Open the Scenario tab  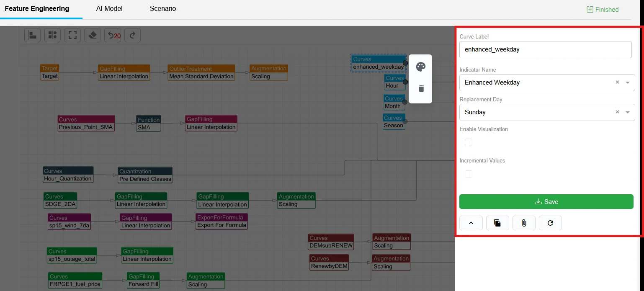tap(163, 9)
